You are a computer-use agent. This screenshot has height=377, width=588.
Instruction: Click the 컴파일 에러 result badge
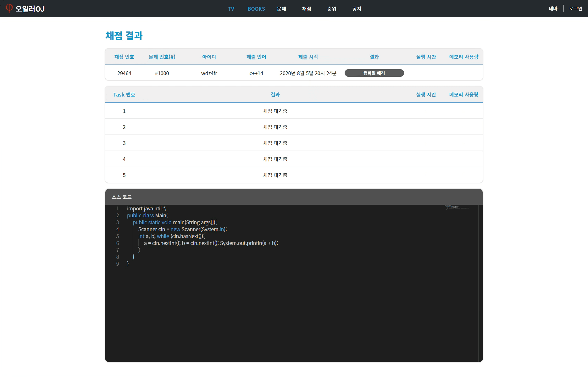coord(374,73)
